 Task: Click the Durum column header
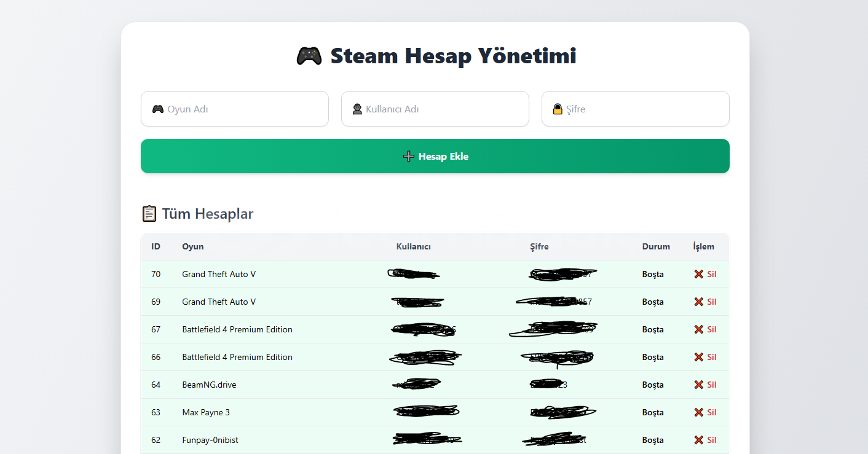(656, 246)
